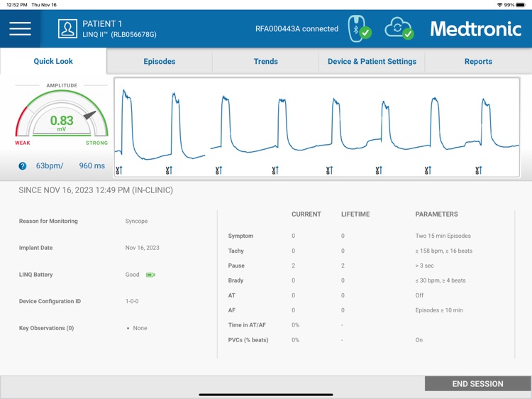Tap the LINQ Battery Good status text
Image resolution: width=532 pixels, height=399 pixels.
pos(133,275)
